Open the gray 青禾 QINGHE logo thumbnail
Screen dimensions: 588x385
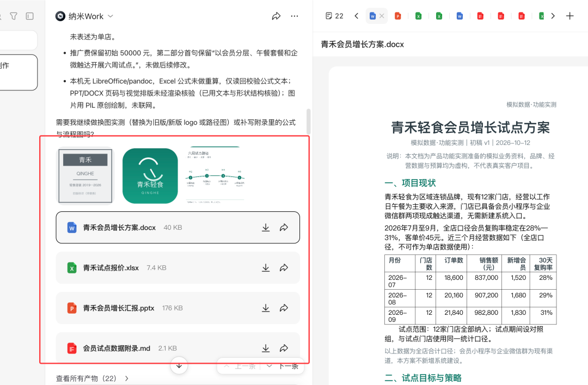tap(85, 176)
